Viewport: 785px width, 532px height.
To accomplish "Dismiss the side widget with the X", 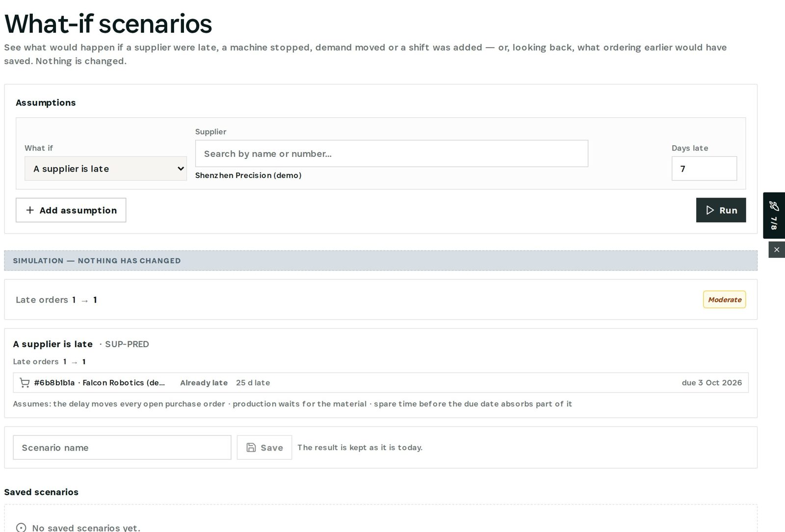I will coord(777,250).
